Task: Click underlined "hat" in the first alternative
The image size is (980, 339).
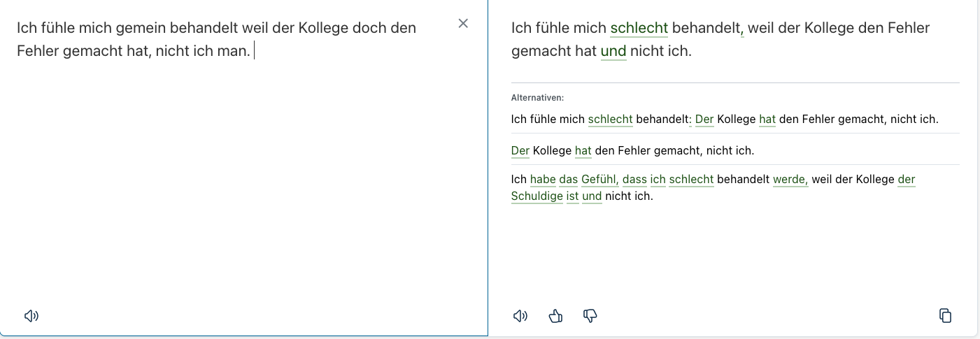Action: pos(767,120)
